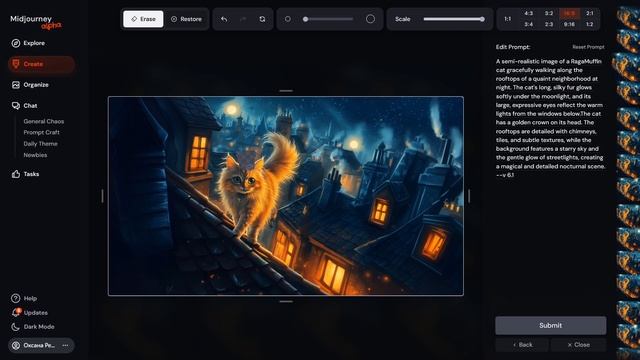Image resolution: width=640 pixels, height=360 pixels.
Task: Click the redo arrow icon
Action: click(243, 19)
